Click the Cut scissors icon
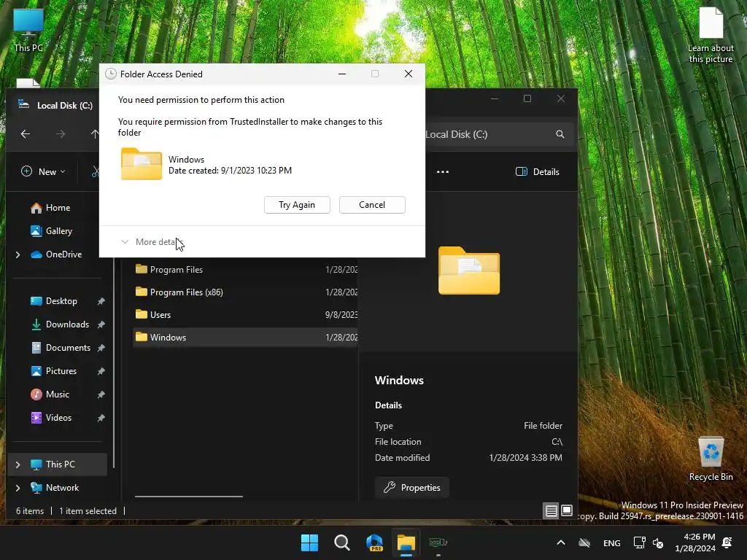The width and height of the screenshot is (747, 560). [96, 172]
